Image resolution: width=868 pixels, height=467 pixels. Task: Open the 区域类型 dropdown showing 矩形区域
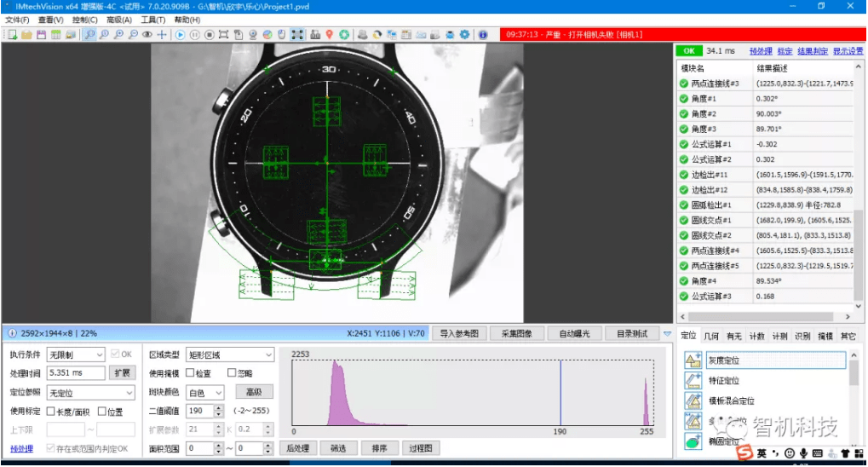pyautogui.click(x=230, y=355)
